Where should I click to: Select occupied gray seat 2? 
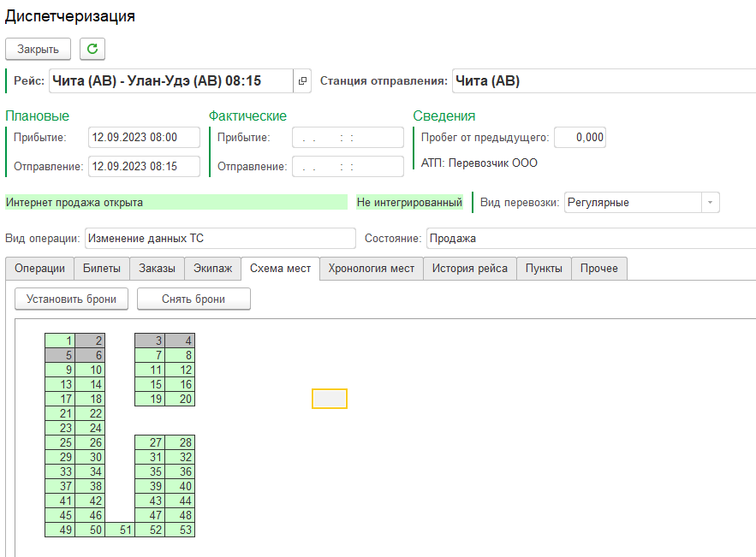[90, 341]
